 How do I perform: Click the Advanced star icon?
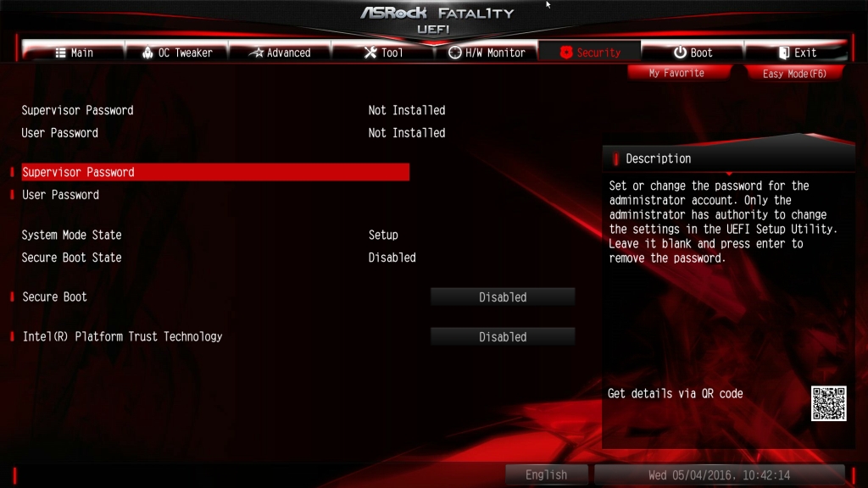point(256,53)
